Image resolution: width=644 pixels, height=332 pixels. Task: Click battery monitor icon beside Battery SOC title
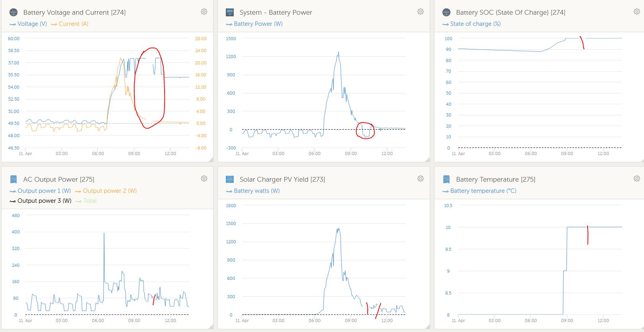[446, 12]
